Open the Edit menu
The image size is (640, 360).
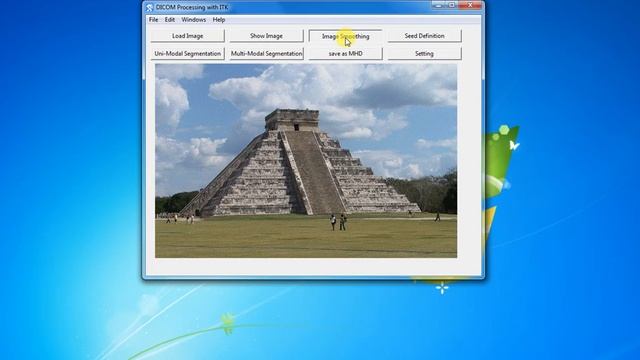pyautogui.click(x=170, y=20)
